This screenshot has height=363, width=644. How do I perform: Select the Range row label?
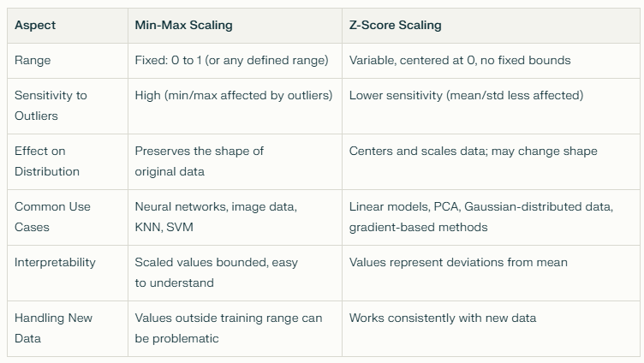coord(33,60)
